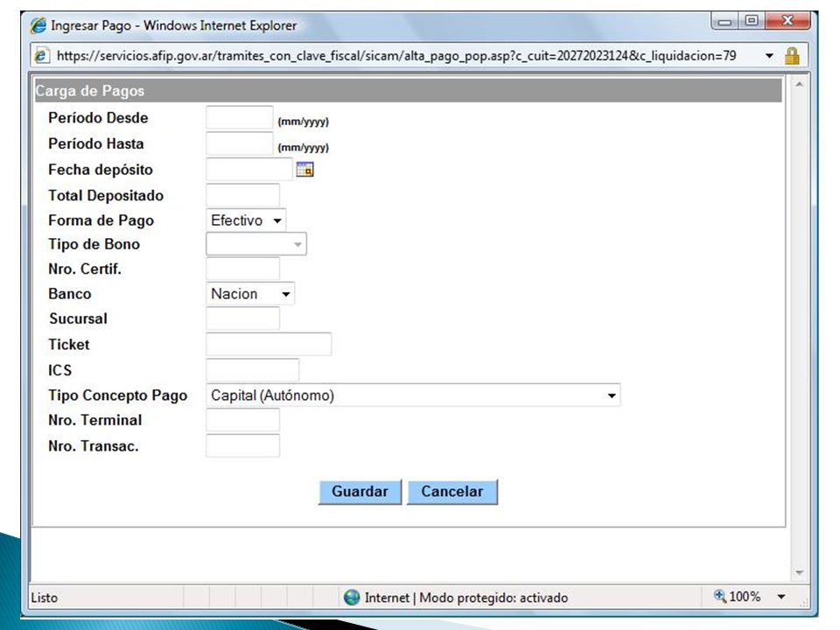Click the Internet Explorer logo in title bar

38,25
